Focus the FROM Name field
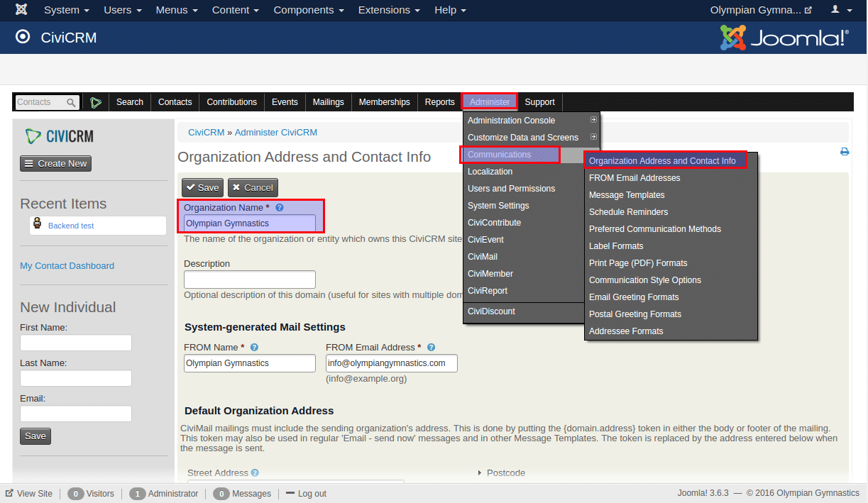The width and height of the screenshot is (868, 503). (250, 363)
